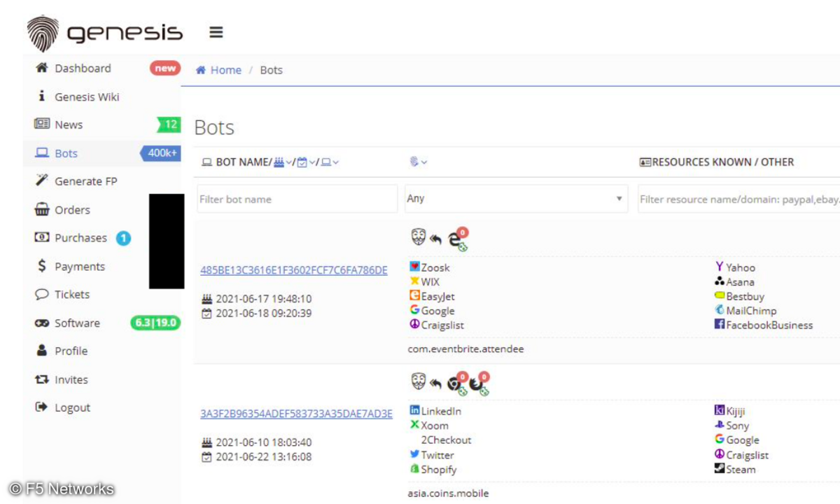
Task: Click the reply-all arrow icon for bot 3A3F2B96
Action: [x=435, y=383]
